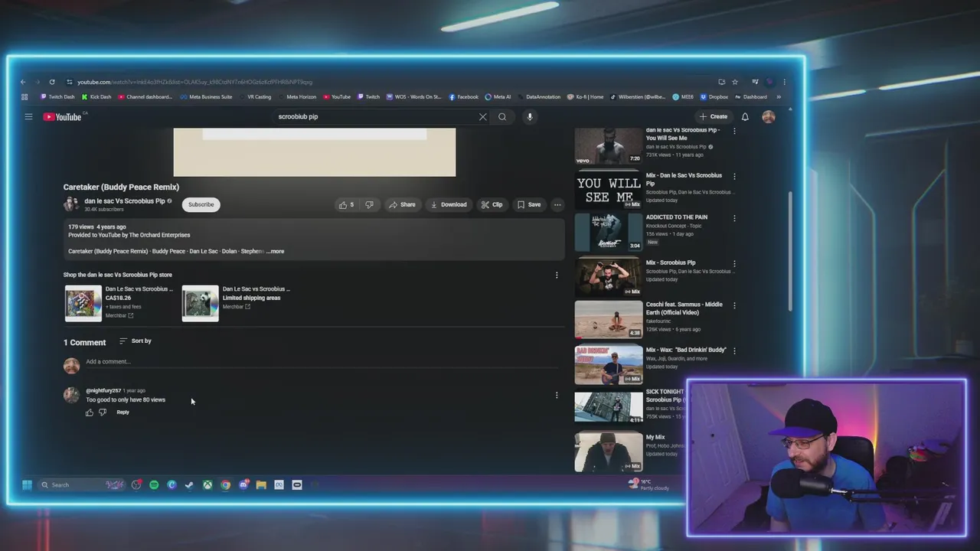Viewport: 980px width, 551px height.
Task: Open the Mix - Scroobius Pip thumbnail
Action: click(x=609, y=277)
